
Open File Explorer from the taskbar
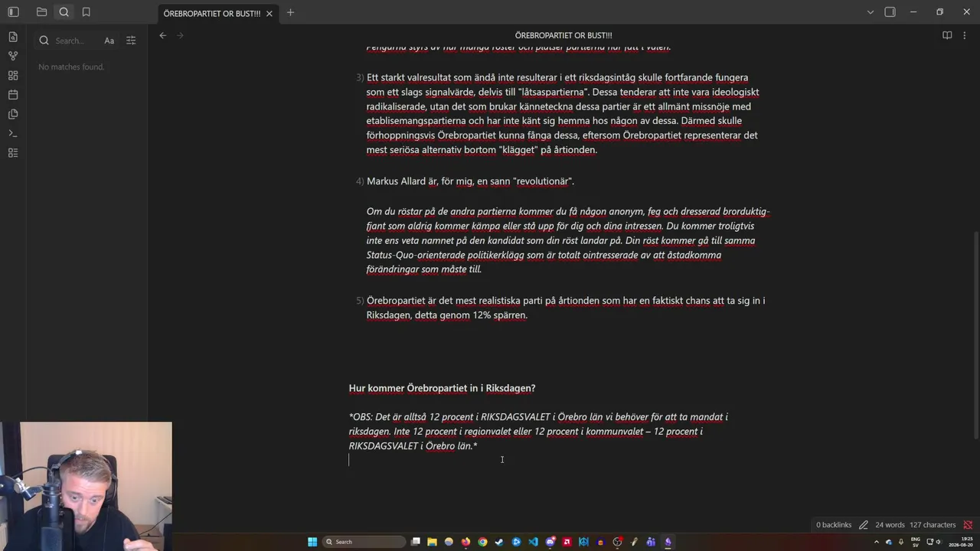click(432, 542)
